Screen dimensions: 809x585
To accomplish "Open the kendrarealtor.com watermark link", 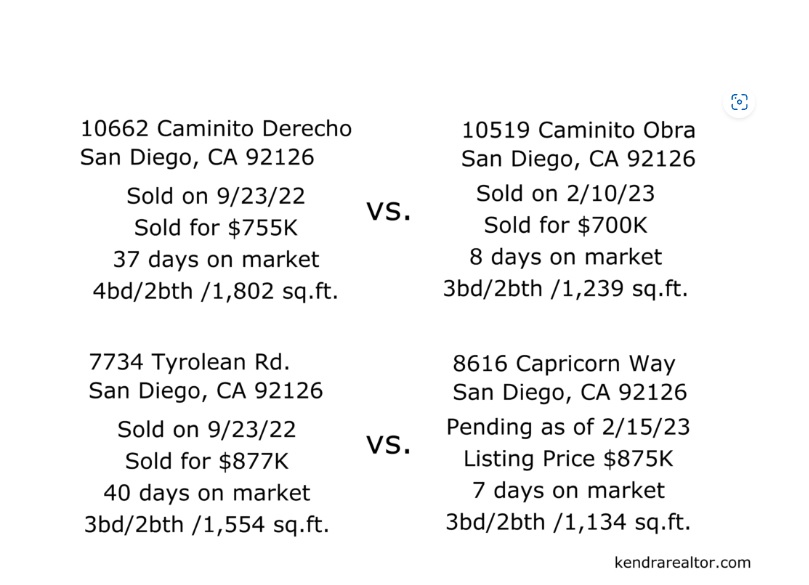I will [x=682, y=562].
